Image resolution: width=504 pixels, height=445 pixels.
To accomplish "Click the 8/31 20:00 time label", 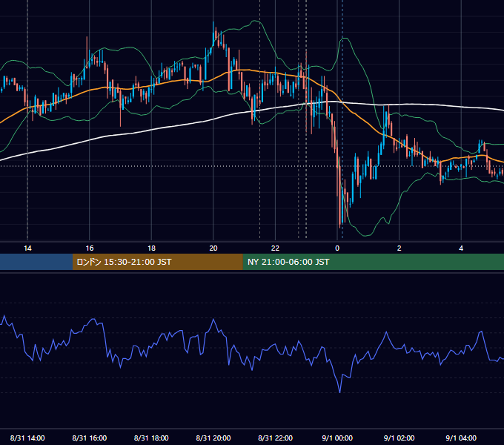I will point(213,438).
